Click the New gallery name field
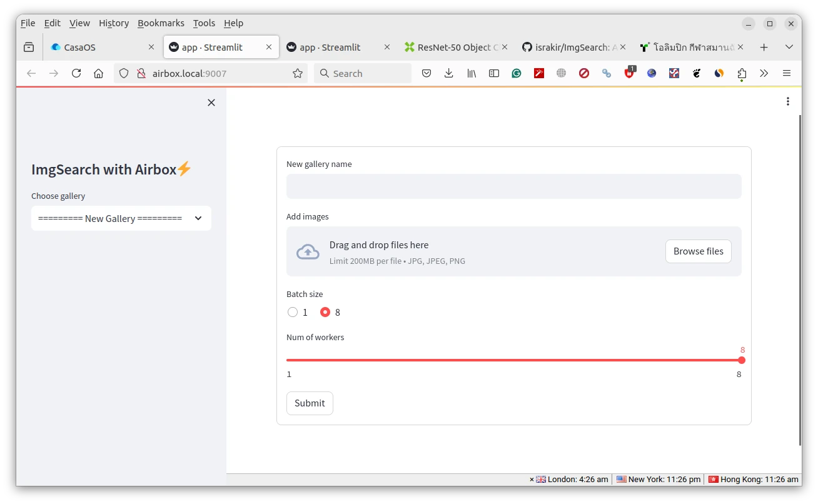The height and width of the screenshot is (504, 818). [514, 186]
